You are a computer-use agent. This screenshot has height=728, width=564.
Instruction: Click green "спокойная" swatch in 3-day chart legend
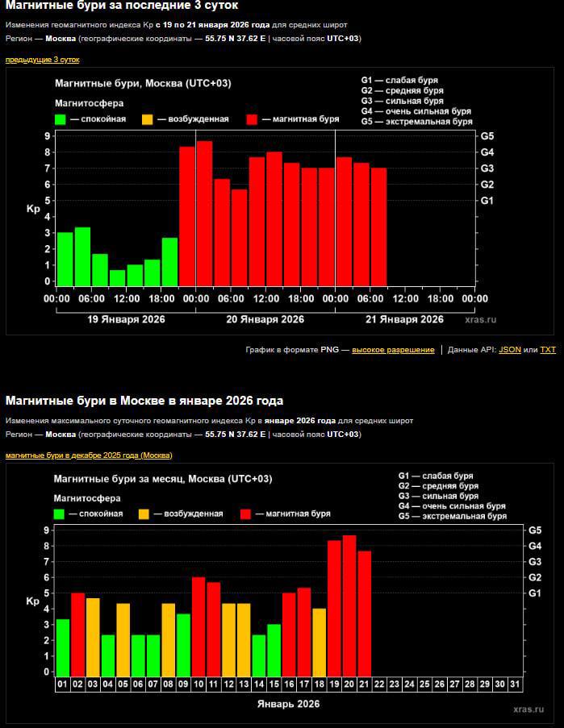click(x=60, y=119)
